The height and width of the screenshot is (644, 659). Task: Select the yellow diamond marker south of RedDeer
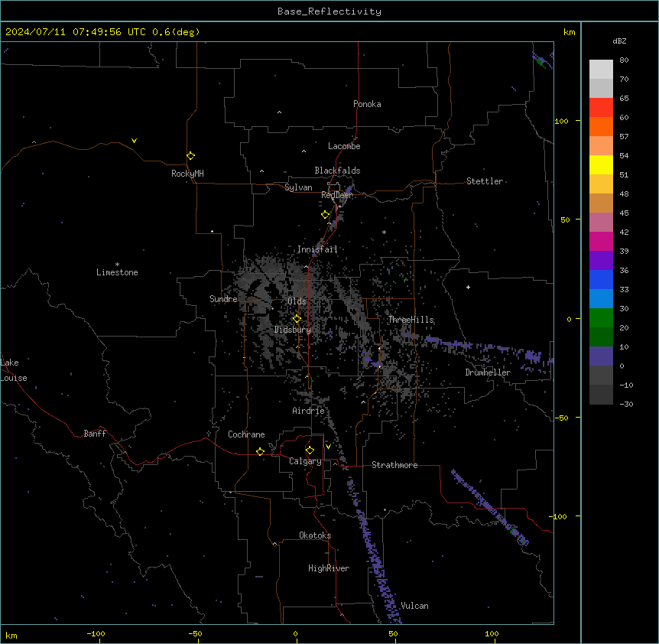coord(326,215)
